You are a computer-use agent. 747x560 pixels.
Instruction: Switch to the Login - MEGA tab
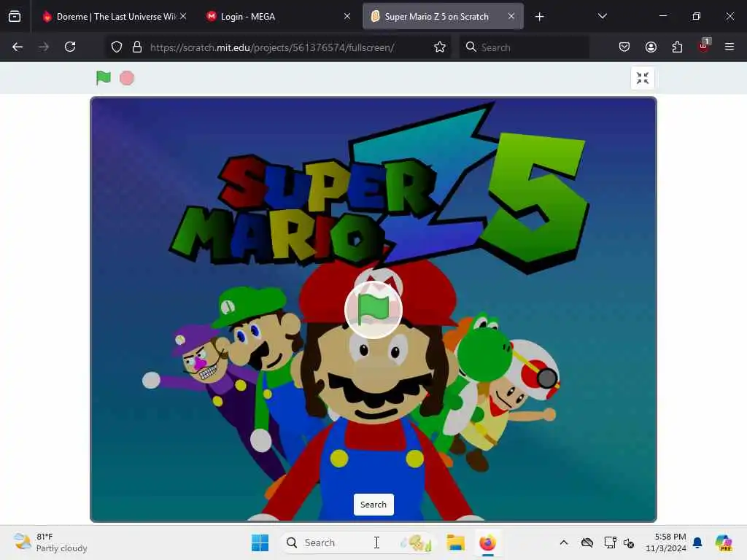[x=276, y=17]
